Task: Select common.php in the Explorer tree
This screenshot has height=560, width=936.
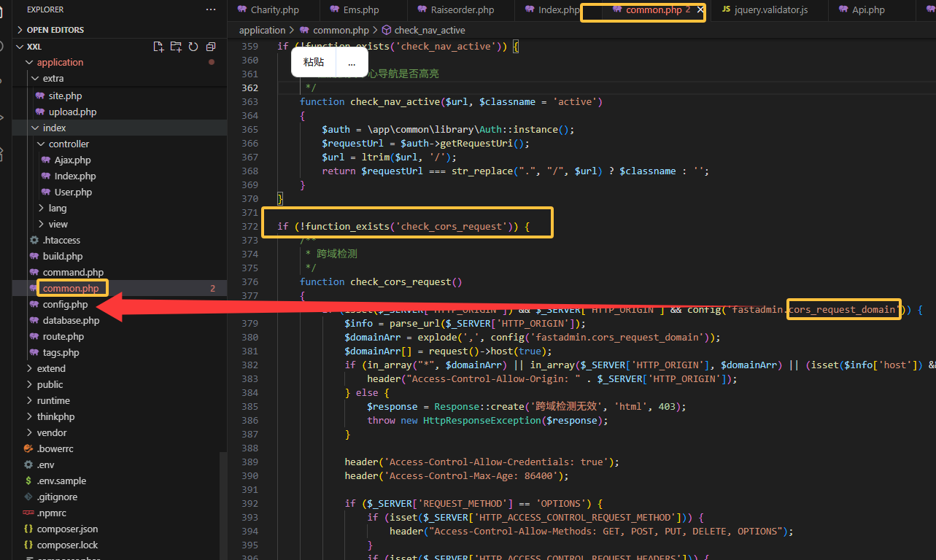Action: click(71, 289)
